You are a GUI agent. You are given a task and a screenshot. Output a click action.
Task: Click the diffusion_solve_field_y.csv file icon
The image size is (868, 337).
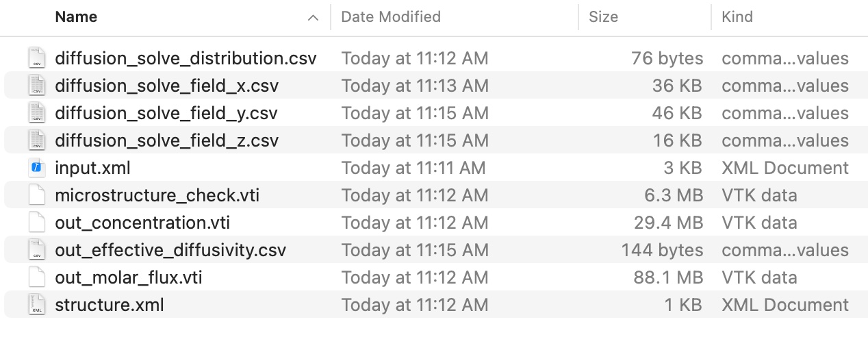click(37, 113)
